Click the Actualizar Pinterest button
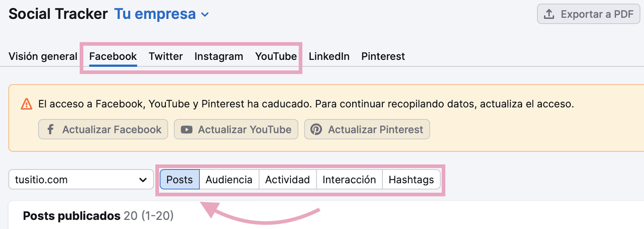 367,129
